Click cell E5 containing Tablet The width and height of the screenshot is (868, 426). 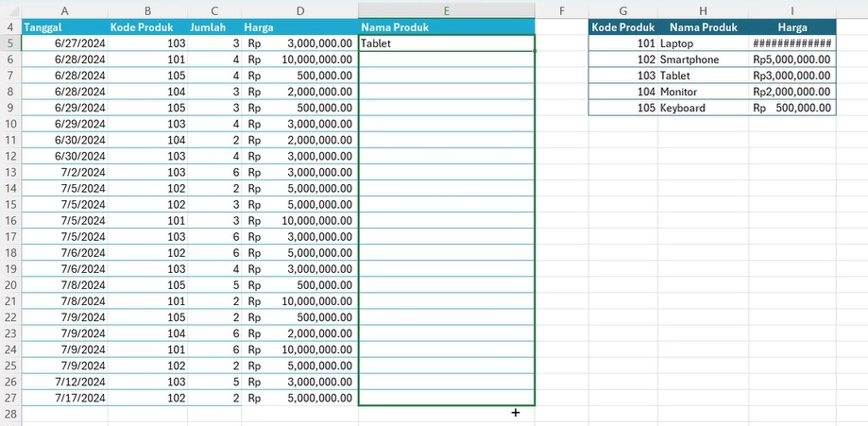446,43
